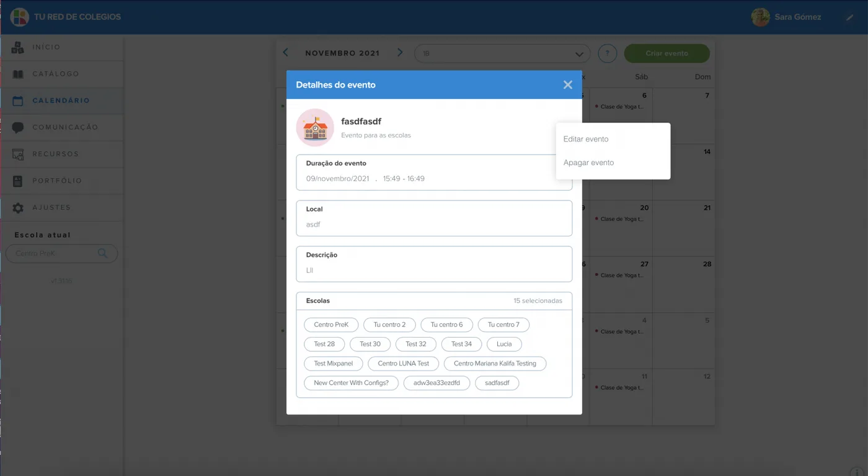
Task: Click the Lucia chip
Action: (x=504, y=344)
